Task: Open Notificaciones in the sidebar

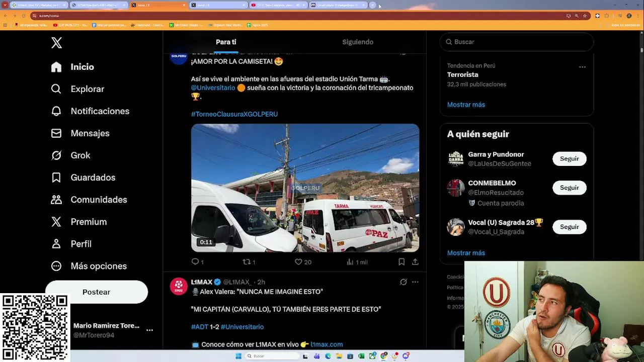Action: pyautogui.click(x=90, y=111)
